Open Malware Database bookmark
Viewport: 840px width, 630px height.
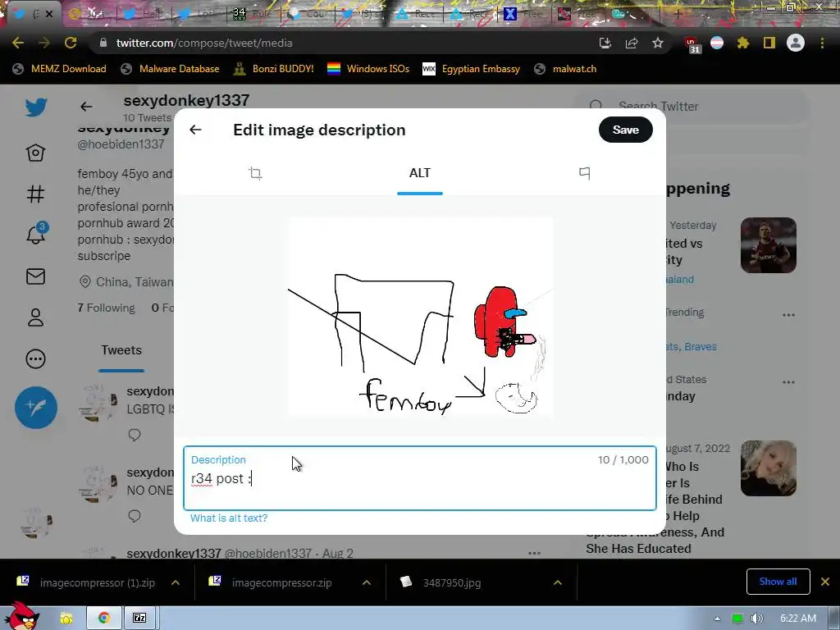coord(171,69)
